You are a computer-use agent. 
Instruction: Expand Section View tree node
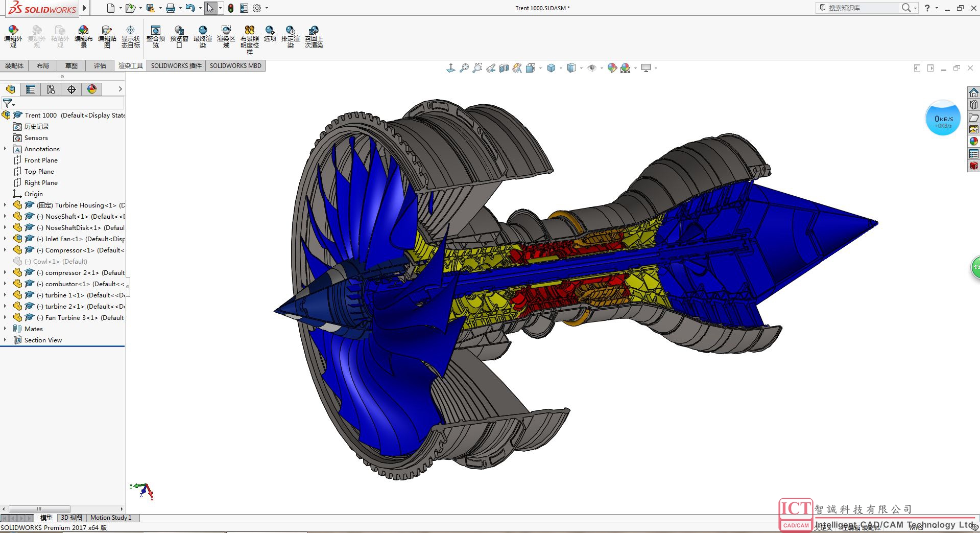point(5,340)
